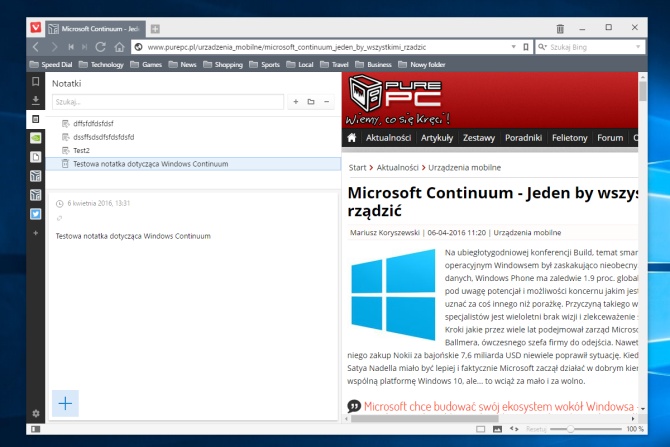This screenshot has height=447, width=670.
Task: Open page actions in status bar
Action: (514, 429)
